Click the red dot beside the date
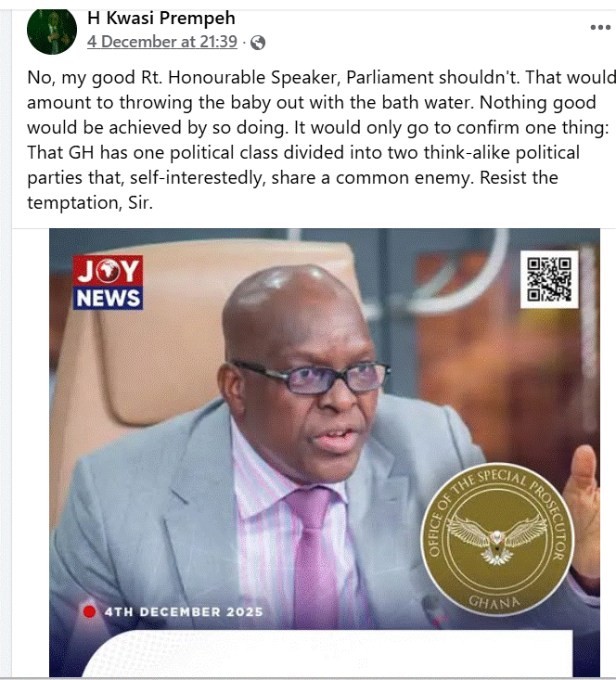 pos(89,611)
